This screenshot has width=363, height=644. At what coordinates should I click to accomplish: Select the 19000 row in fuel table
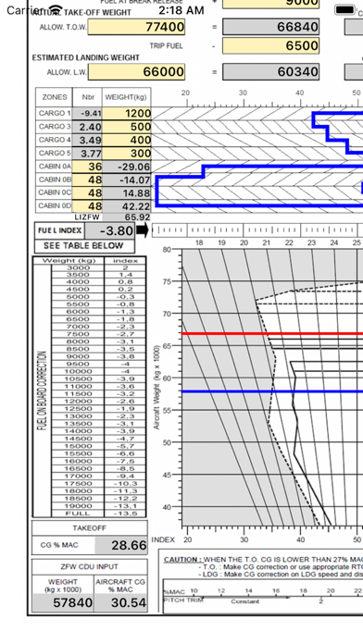(x=99, y=506)
